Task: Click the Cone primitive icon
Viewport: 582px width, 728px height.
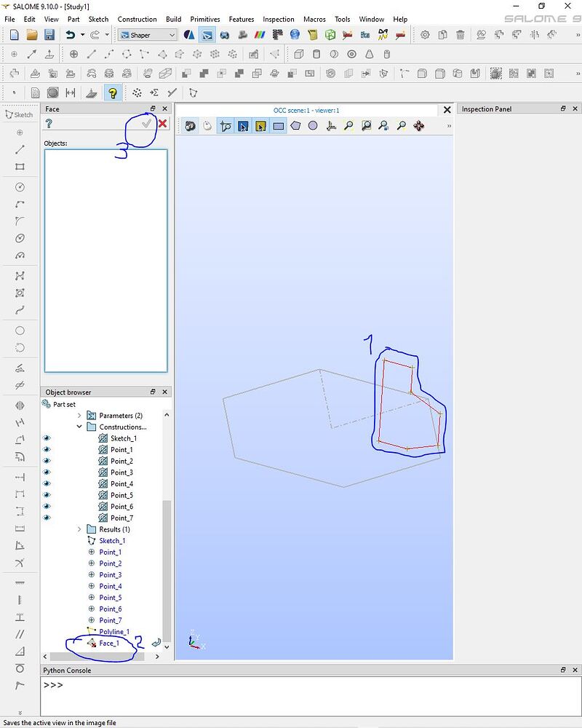Action: point(370,55)
